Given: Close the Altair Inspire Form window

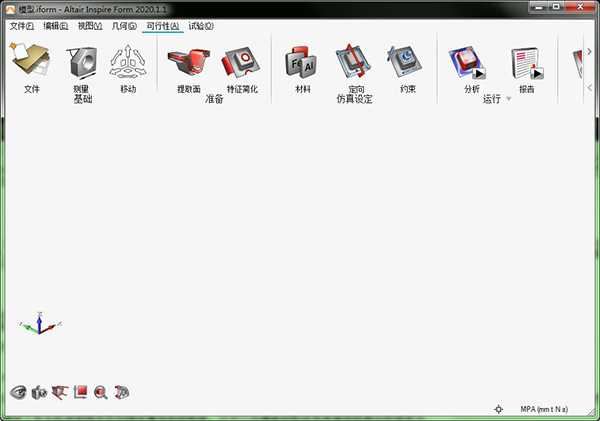Looking at the screenshot, I should click(580, 7).
